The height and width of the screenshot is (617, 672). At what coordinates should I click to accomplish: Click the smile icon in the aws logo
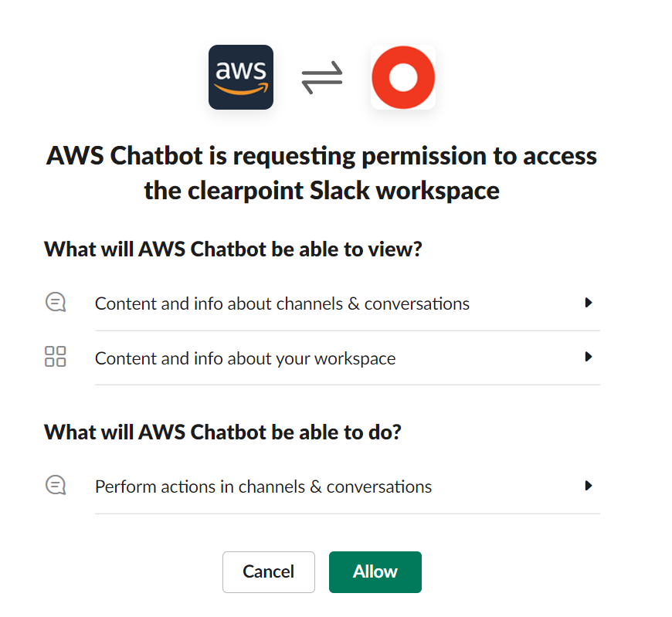pyautogui.click(x=240, y=90)
